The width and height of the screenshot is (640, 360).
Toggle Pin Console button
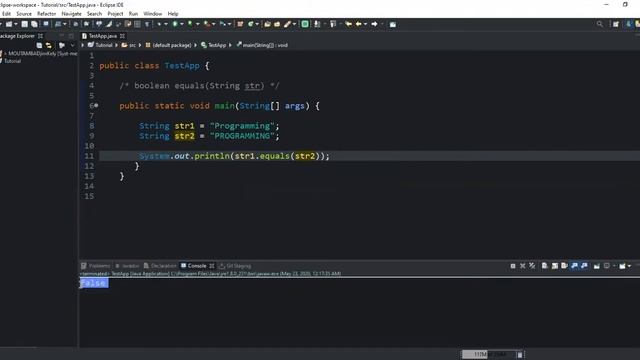[597, 266]
